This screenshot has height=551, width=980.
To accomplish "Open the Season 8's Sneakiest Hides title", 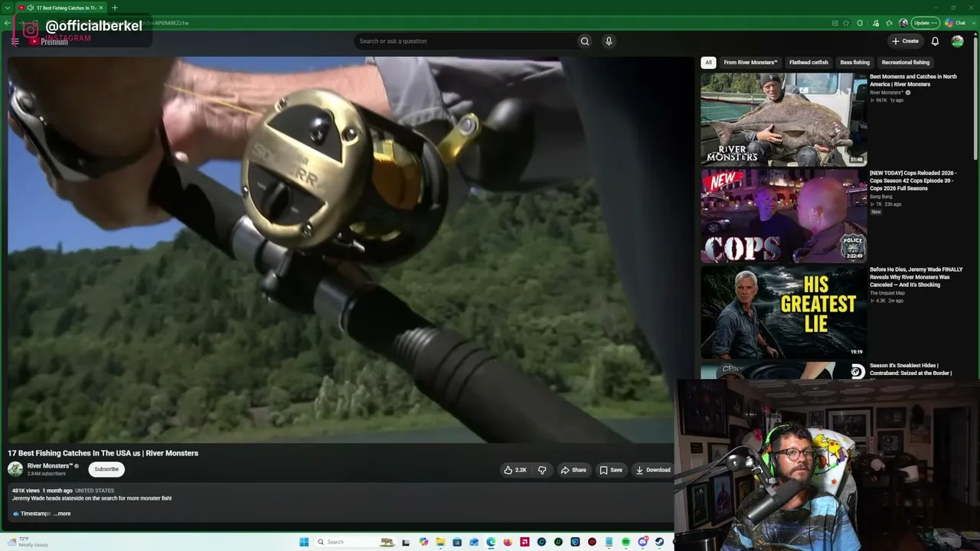I will pos(911,370).
